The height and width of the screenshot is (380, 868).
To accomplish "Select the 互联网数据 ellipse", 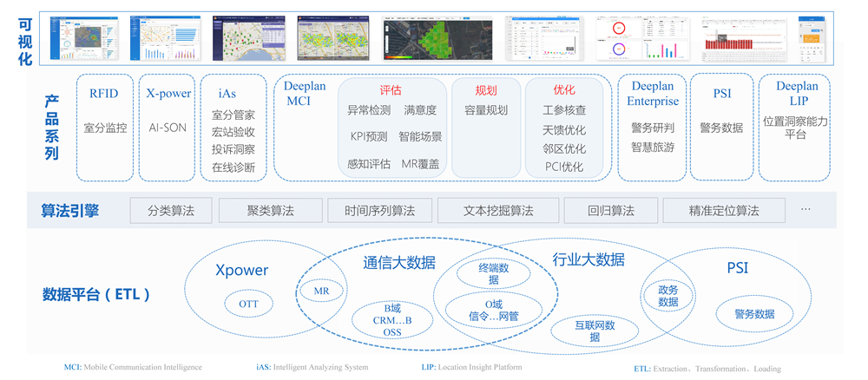I will [x=595, y=331].
